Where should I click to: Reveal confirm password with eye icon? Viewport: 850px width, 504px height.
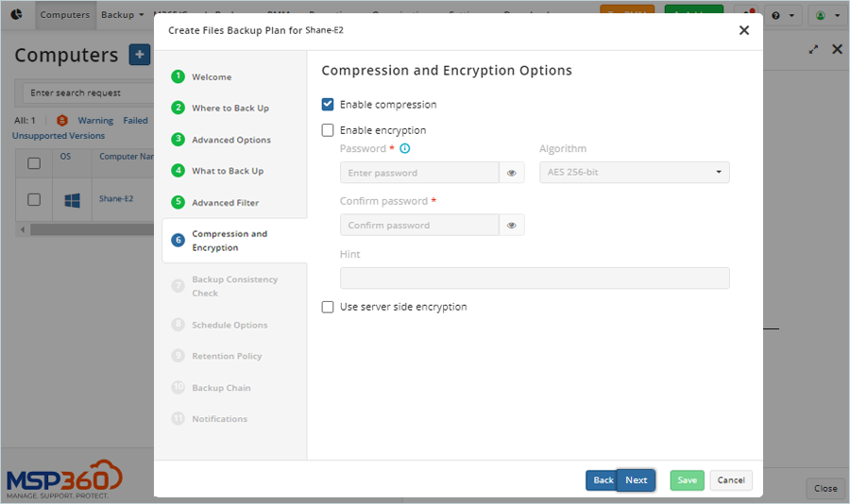(x=512, y=226)
